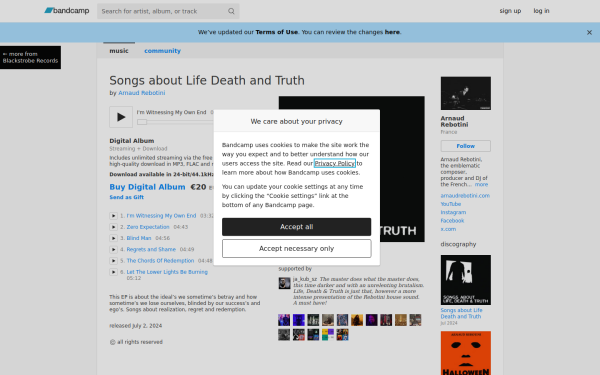This screenshot has height=375, width=600.
Task: Open the artist's YouTube link
Action: coord(451,204)
